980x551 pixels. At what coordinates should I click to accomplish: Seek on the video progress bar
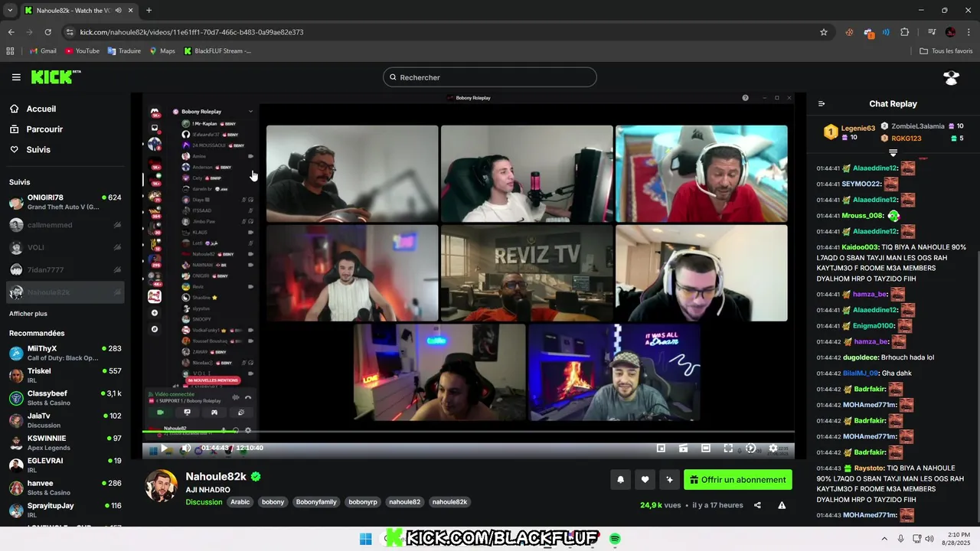pyautogui.click(x=468, y=432)
